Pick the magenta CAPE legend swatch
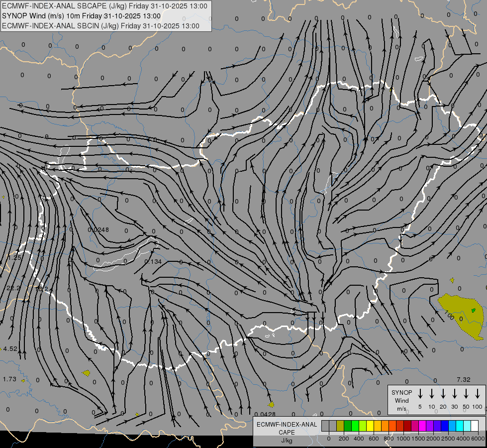 [423, 426]
